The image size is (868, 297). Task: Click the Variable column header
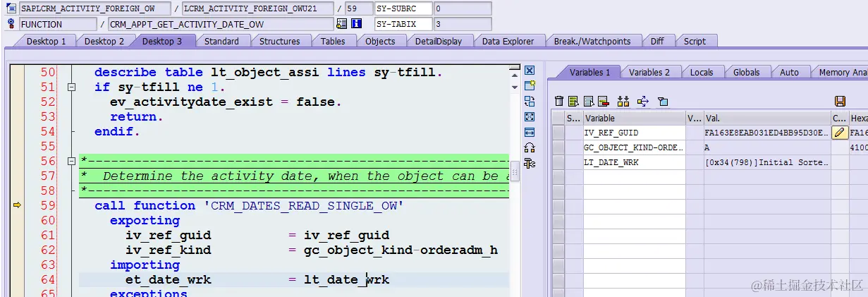click(634, 118)
